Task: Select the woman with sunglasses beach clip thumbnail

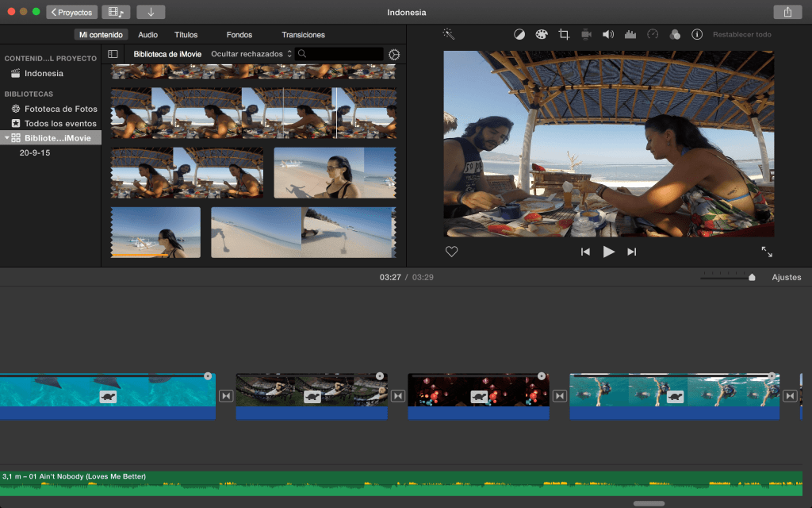Action: 335,172
